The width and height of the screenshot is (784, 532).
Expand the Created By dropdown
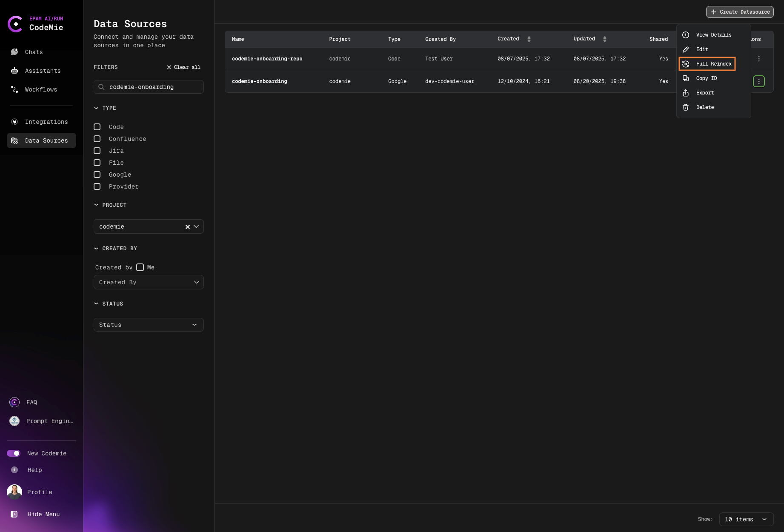148,282
